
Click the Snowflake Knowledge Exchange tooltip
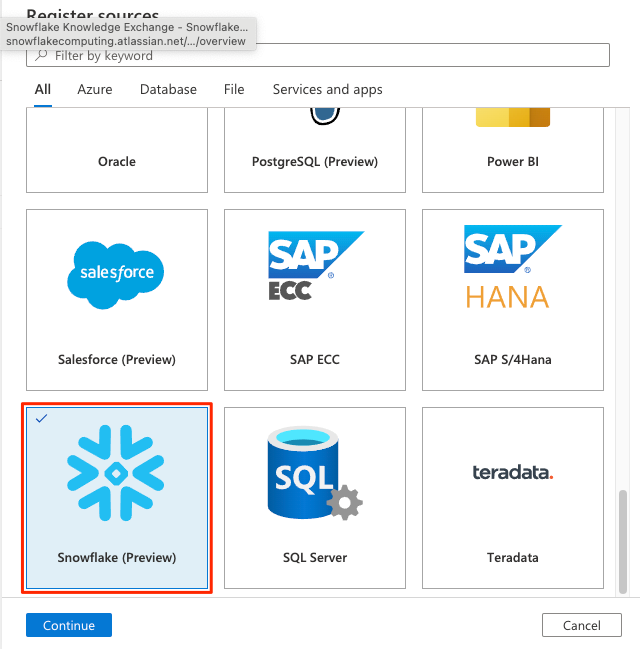pos(128,34)
